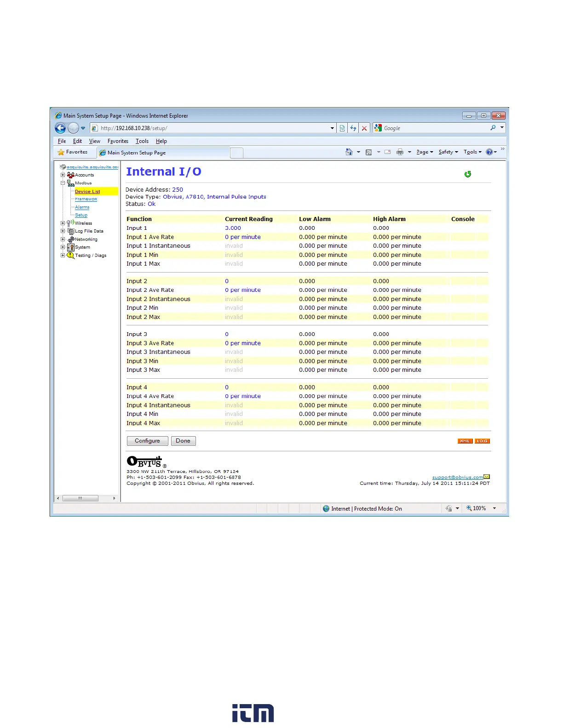Click the Home icon in command bar

(349, 152)
